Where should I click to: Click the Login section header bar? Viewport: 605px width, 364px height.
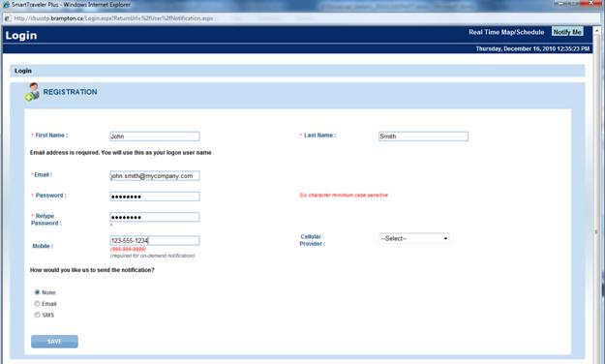pos(297,71)
